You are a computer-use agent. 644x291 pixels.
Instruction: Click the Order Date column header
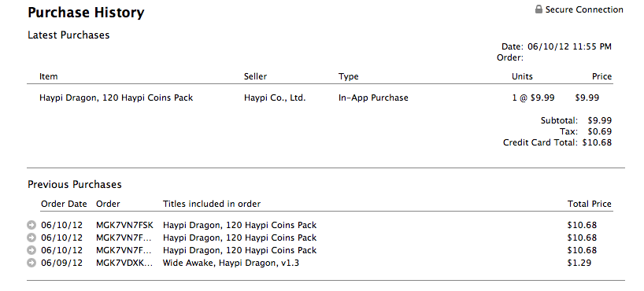[64, 204]
